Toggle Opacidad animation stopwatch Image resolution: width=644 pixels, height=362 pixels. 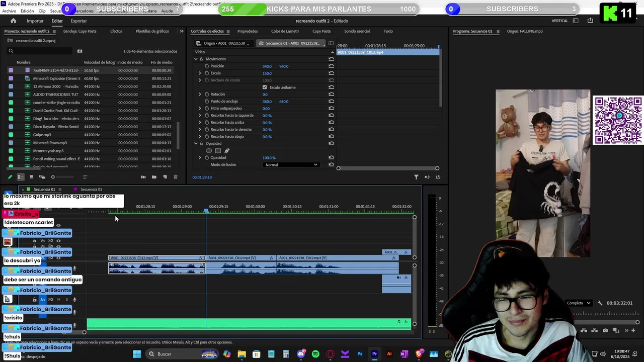pos(207,157)
